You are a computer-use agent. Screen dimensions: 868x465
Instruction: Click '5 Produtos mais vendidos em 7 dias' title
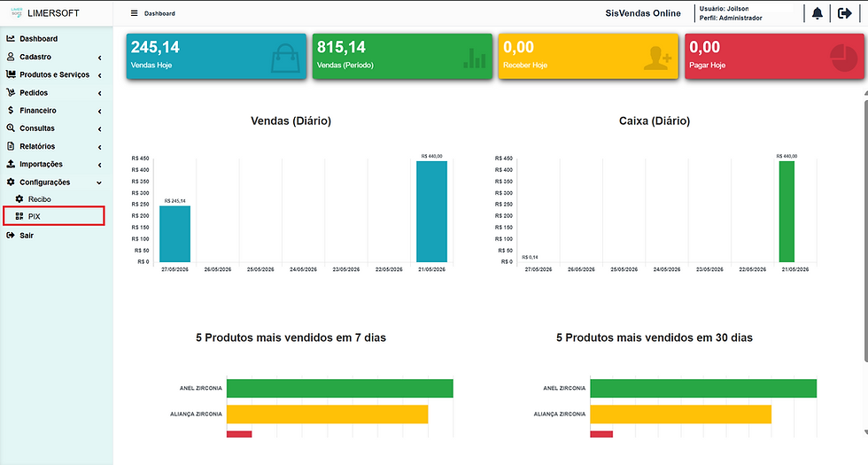[x=291, y=337]
